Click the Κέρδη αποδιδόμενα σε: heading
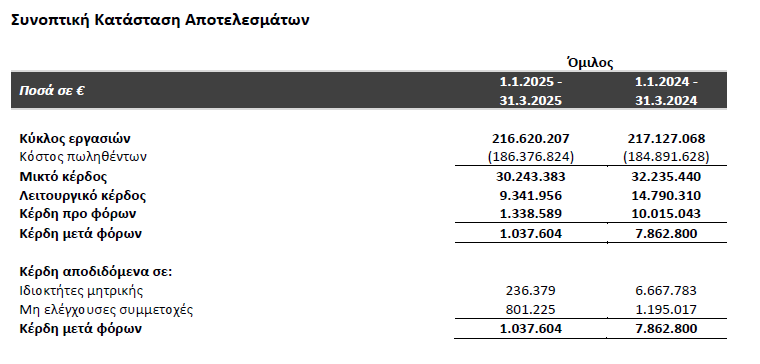The height and width of the screenshot is (364, 760). tap(95, 272)
